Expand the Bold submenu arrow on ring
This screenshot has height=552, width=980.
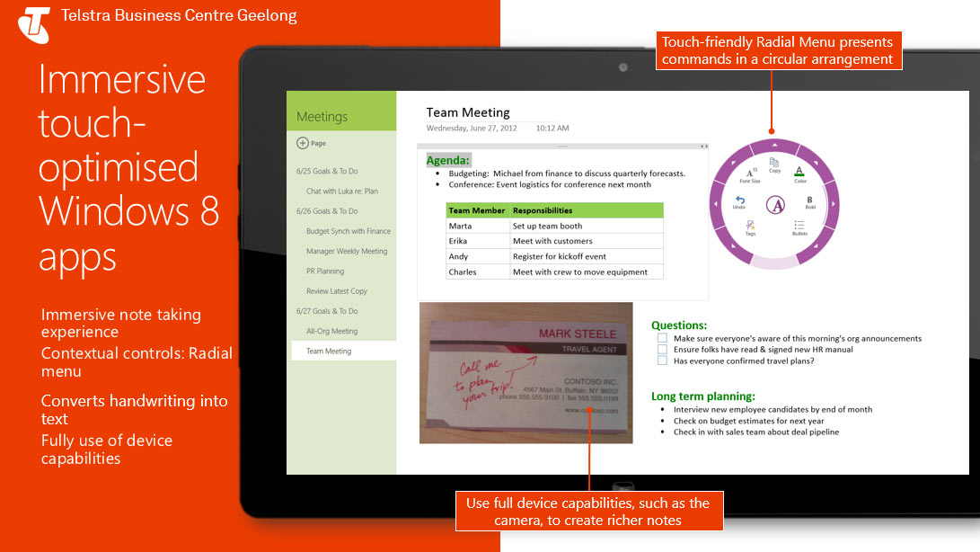click(x=833, y=204)
